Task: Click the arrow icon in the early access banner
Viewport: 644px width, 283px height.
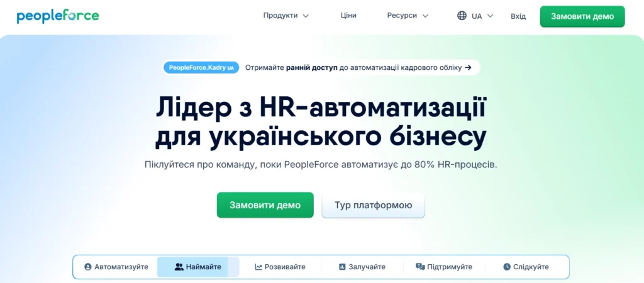Action: [468, 68]
